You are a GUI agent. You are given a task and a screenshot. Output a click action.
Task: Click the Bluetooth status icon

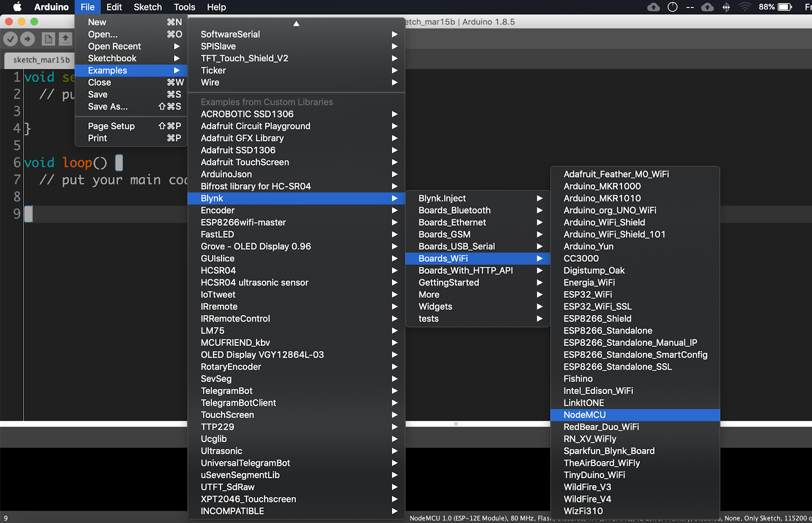726,7
